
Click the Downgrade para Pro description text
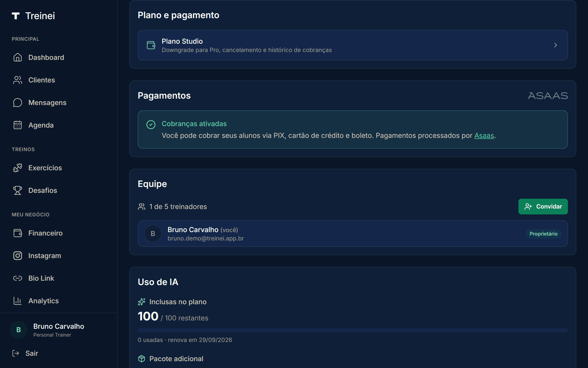(246, 50)
